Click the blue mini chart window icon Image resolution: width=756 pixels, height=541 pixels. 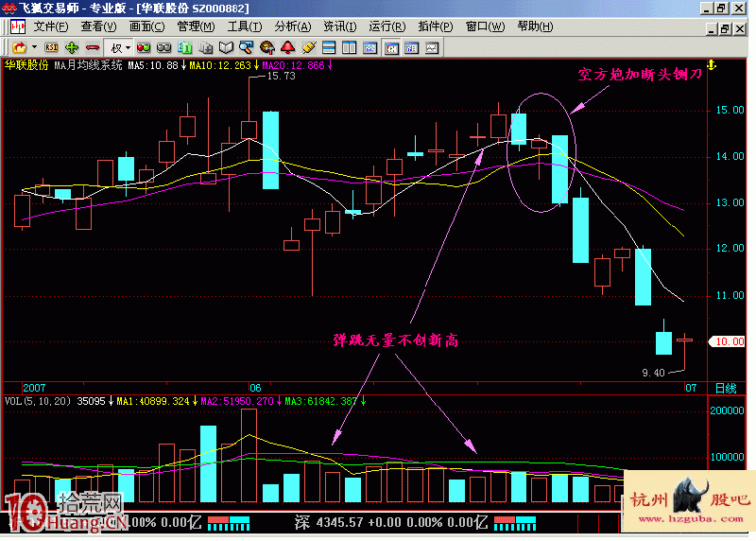pos(369,48)
